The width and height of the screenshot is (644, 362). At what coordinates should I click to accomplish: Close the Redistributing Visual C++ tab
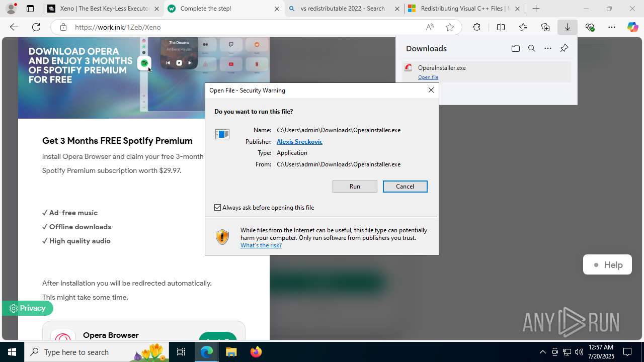[517, 9]
